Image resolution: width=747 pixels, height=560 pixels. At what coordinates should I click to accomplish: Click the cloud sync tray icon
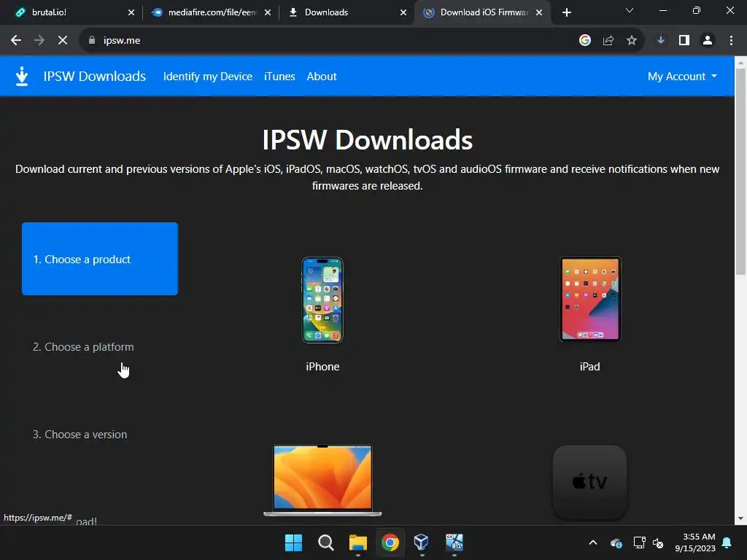tap(616, 542)
